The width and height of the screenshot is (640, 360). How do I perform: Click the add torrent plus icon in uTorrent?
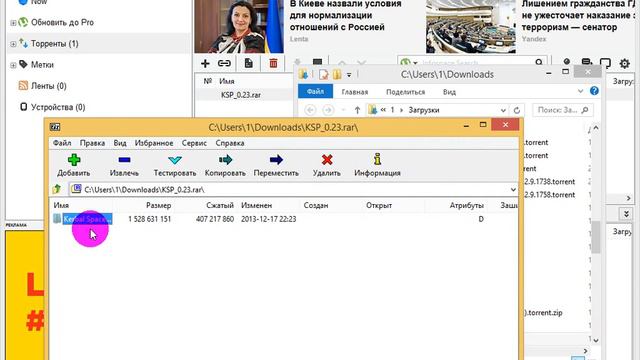205,63
